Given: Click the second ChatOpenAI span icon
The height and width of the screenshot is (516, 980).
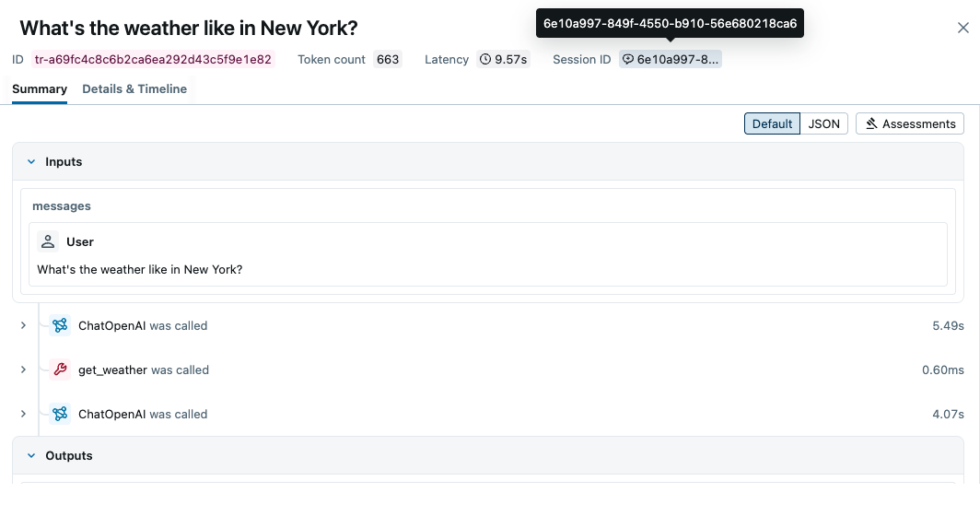Looking at the screenshot, I should pos(60,414).
